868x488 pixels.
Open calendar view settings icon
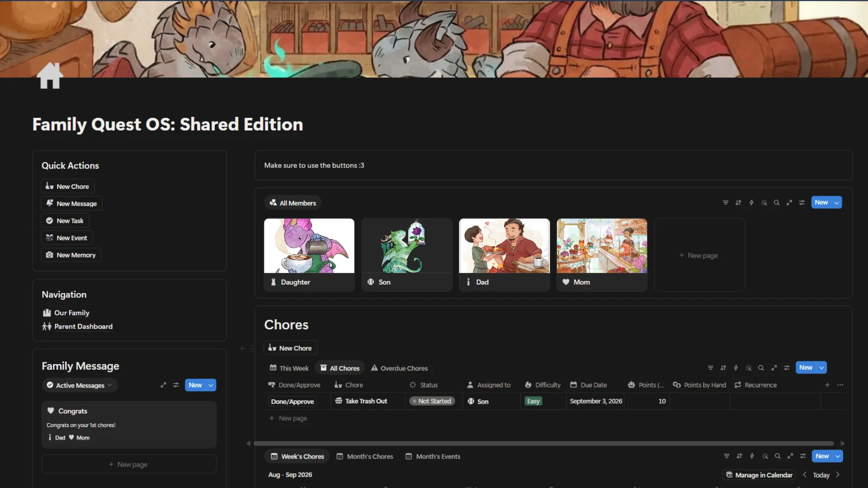[803, 456]
